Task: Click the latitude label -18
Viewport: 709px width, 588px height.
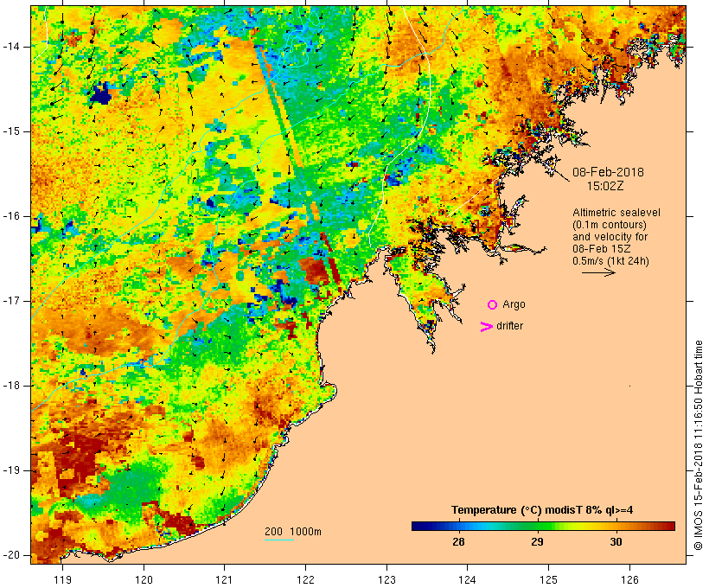Action: [x=10, y=386]
